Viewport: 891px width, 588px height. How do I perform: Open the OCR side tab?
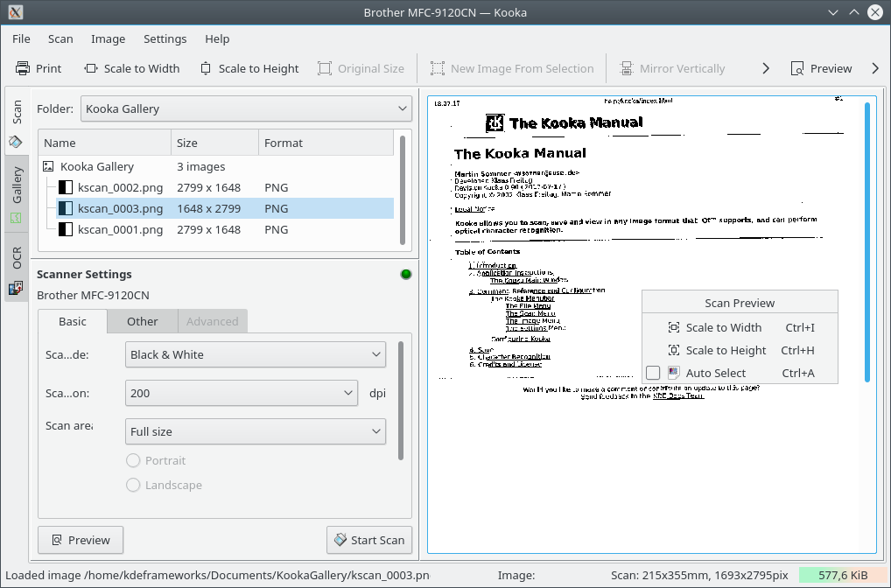tap(17, 267)
